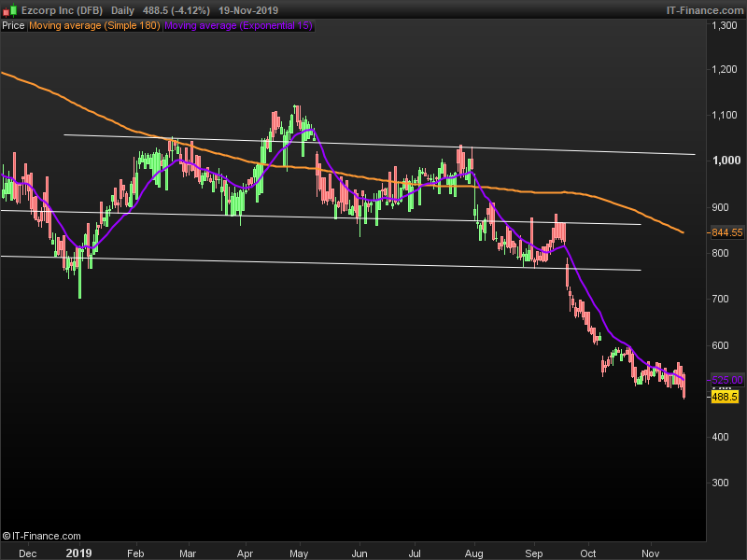
Task: Click the 800 price axis label
Action: (x=720, y=253)
